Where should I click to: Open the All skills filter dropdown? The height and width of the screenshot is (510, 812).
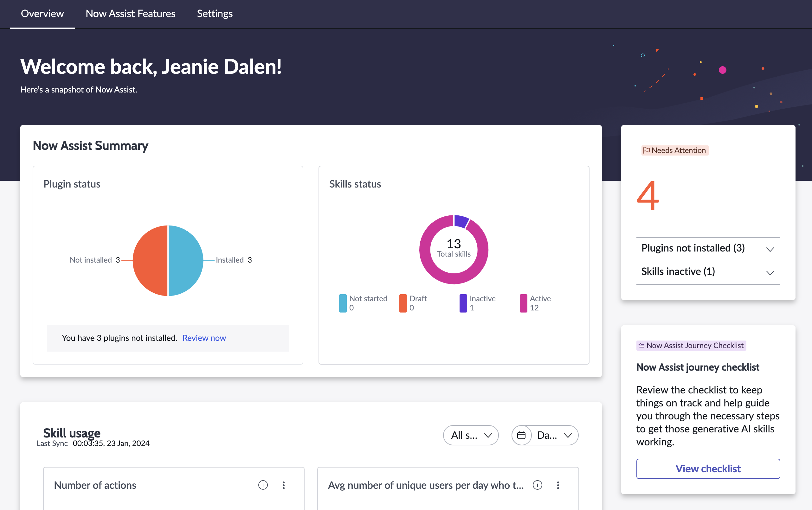pyautogui.click(x=471, y=435)
